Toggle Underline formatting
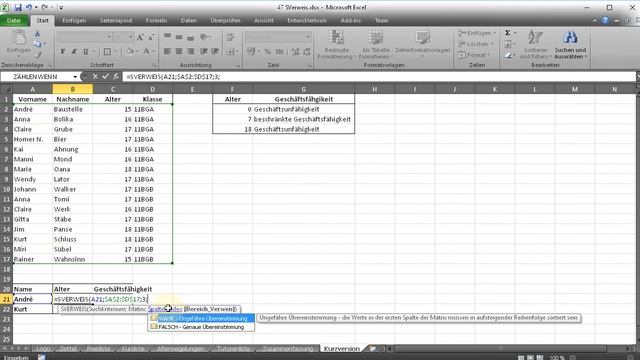Viewport: 640px width, 360px height. pos(85,51)
